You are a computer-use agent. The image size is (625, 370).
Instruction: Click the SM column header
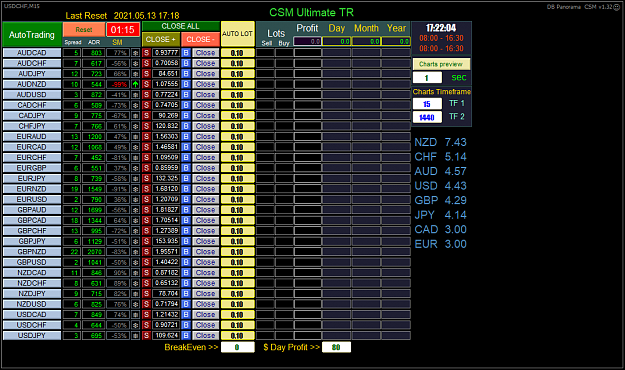[117, 42]
